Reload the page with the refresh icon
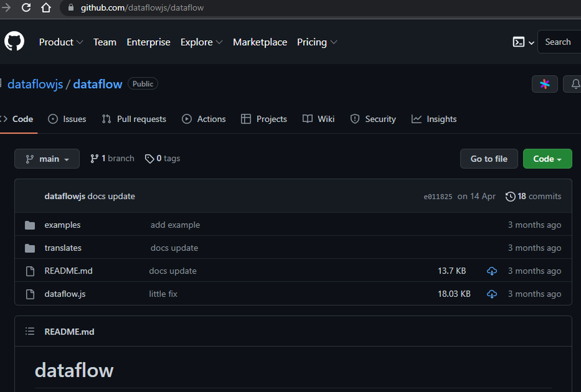This screenshot has width=581, height=392. [26, 8]
